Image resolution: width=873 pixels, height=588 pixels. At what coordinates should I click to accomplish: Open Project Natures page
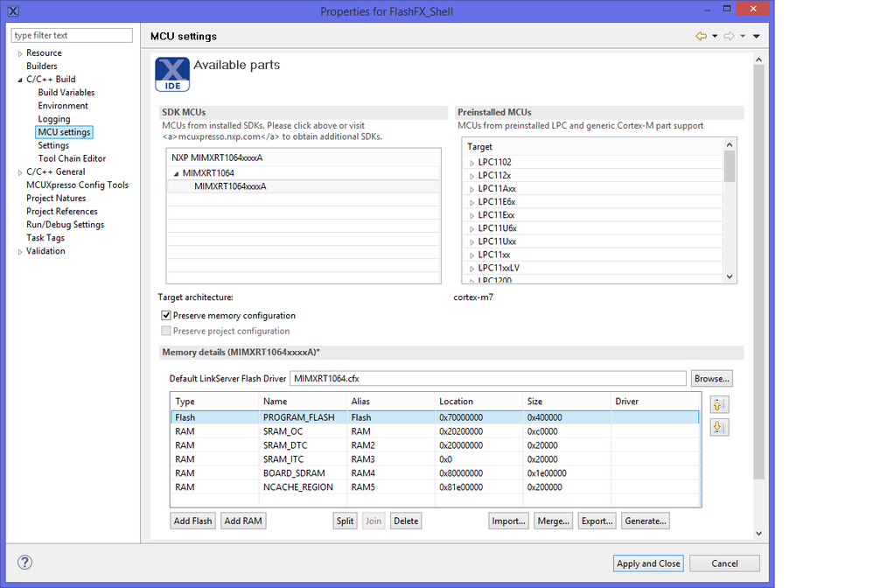pyautogui.click(x=56, y=199)
